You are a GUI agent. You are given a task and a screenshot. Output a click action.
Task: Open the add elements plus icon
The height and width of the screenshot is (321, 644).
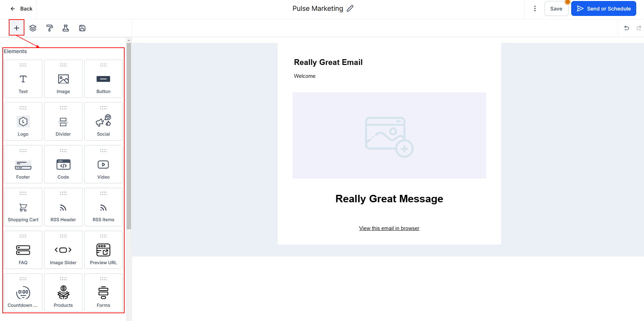click(x=17, y=28)
